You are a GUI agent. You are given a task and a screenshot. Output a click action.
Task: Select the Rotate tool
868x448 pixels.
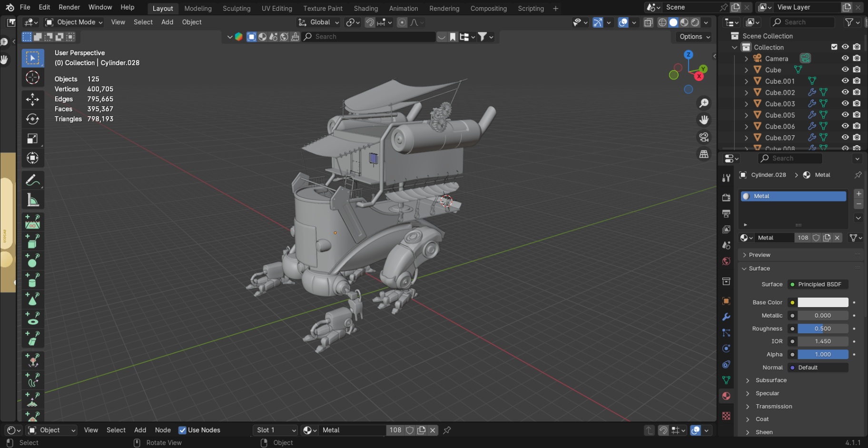pyautogui.click(x=32, y=119)
